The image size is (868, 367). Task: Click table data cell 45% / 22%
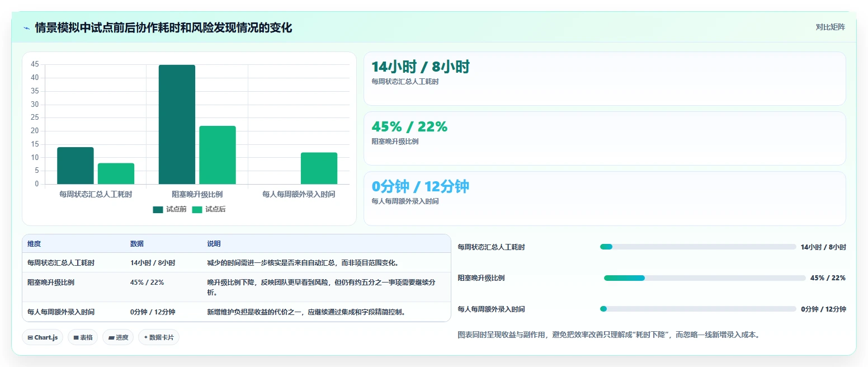(x=147, y=283)
